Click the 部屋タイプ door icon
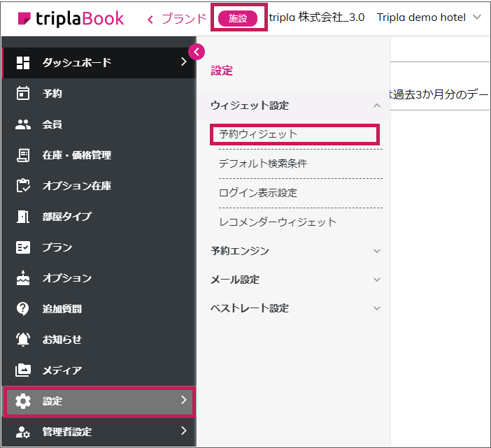Screen dimensions: 491x448 (x=23, y=216)
